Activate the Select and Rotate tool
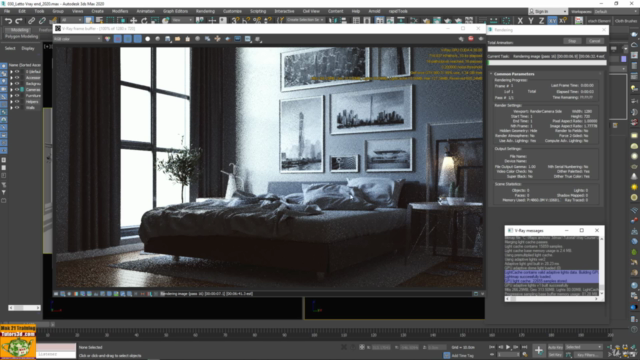The image size is (640, 360). tap(144, 20)
